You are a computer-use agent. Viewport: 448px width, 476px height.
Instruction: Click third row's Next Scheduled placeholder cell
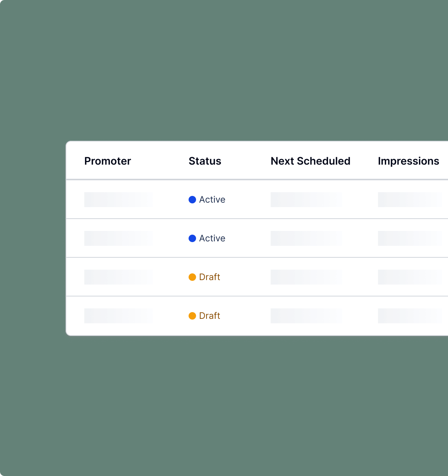306,277
